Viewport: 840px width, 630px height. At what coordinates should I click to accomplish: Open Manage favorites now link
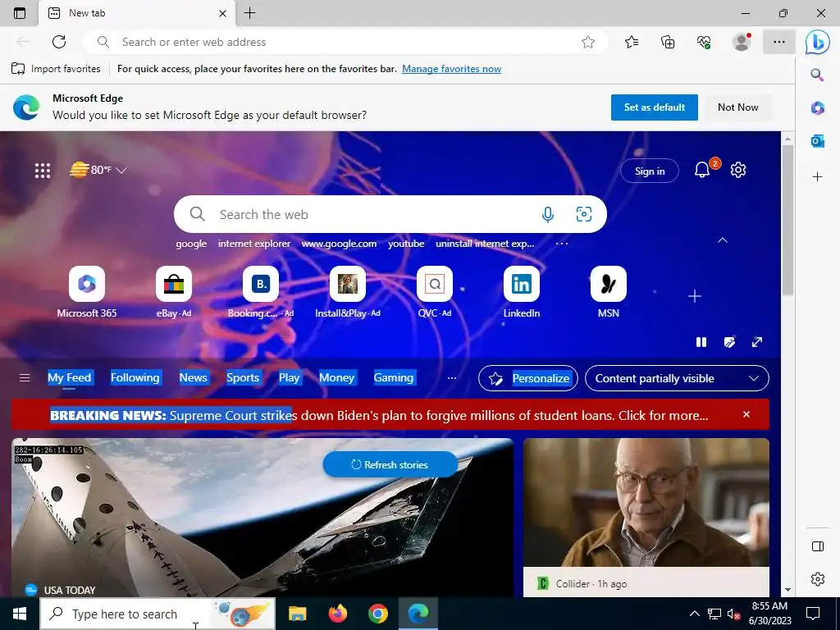[x=452, y=69]
